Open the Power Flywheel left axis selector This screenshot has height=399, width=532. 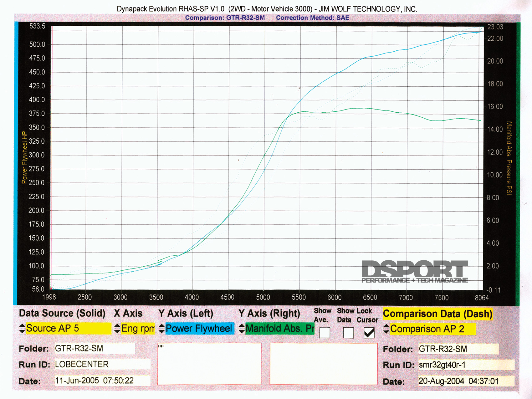tap(199, 328)
